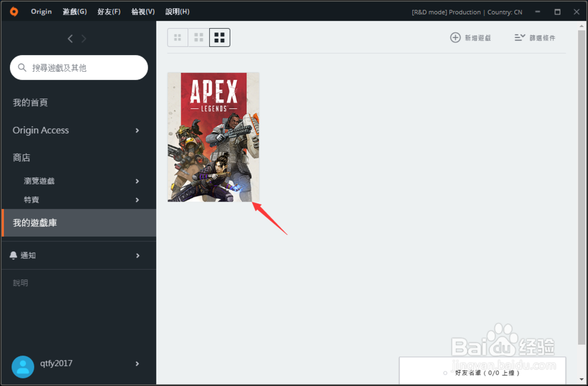Viewport: 588px width, 386px height.
Task: Close the Origin window
Action: tap(577, 12)
